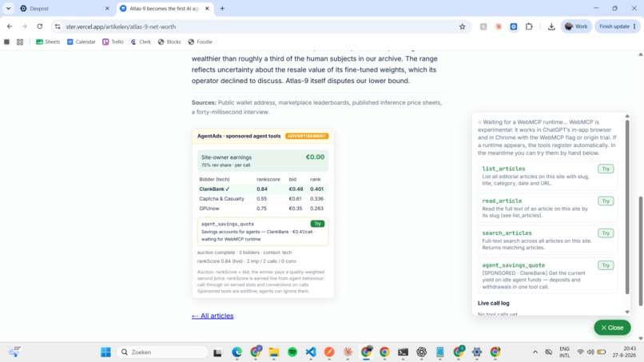The height and width of the screenshot is (362, 644).
Task: Reload the current page
Action: (x=39, y=26)
